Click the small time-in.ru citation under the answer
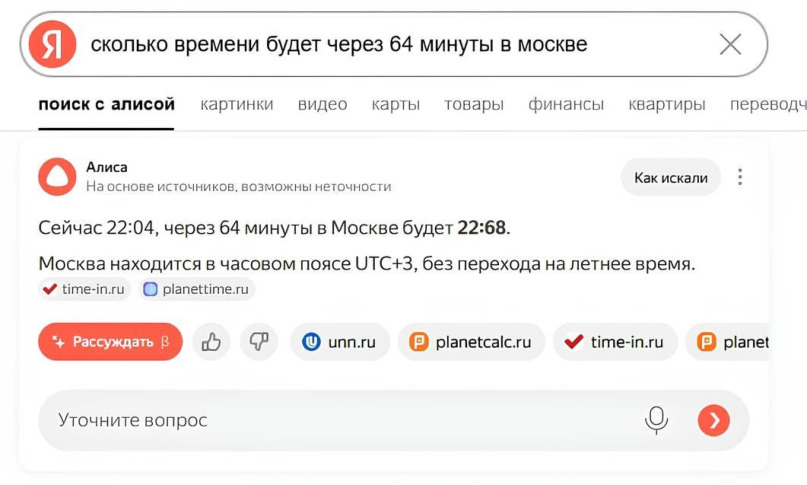The height and width of the screenshot is (485, 807). pos(85,290)
